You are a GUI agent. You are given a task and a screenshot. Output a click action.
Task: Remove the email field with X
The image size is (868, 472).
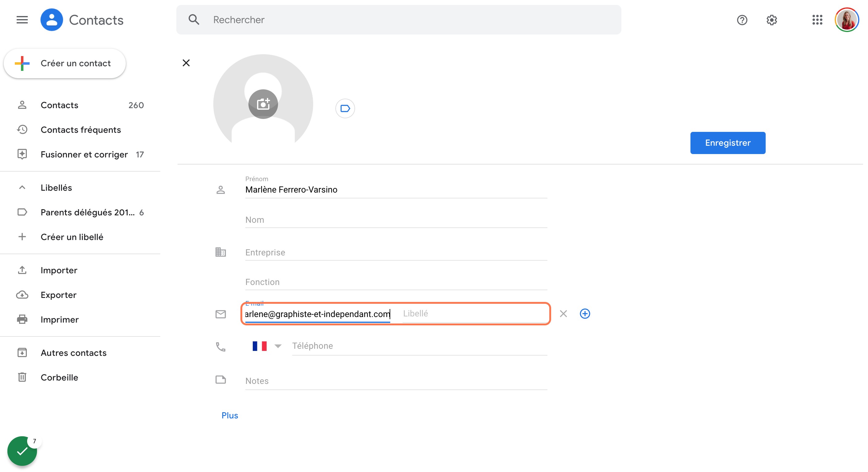[x=563, y=314]
